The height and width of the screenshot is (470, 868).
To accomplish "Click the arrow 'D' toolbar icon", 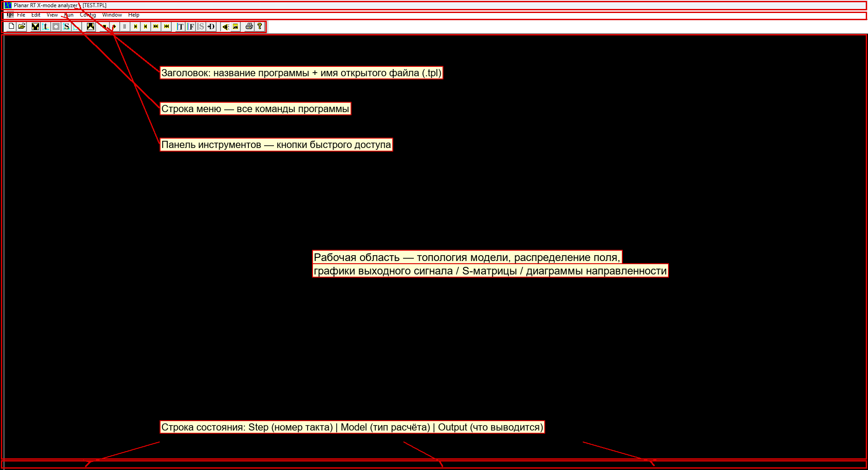I will point(211,26).
